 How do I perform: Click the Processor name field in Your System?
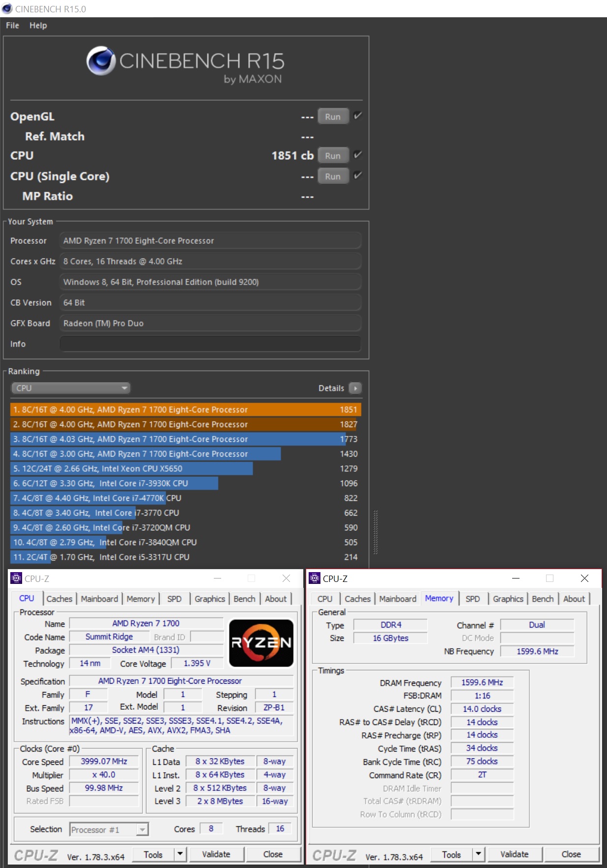[x=210, y=241]
